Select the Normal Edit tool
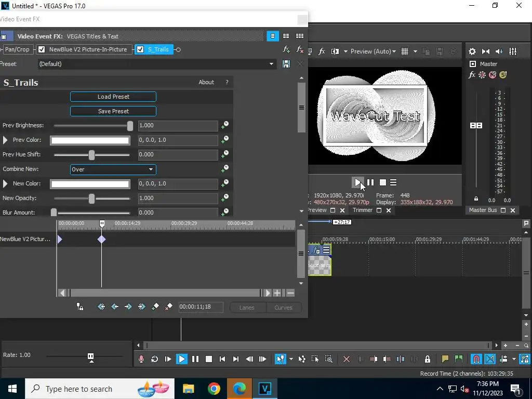532x399 pixels. click(x=280, y=359)
